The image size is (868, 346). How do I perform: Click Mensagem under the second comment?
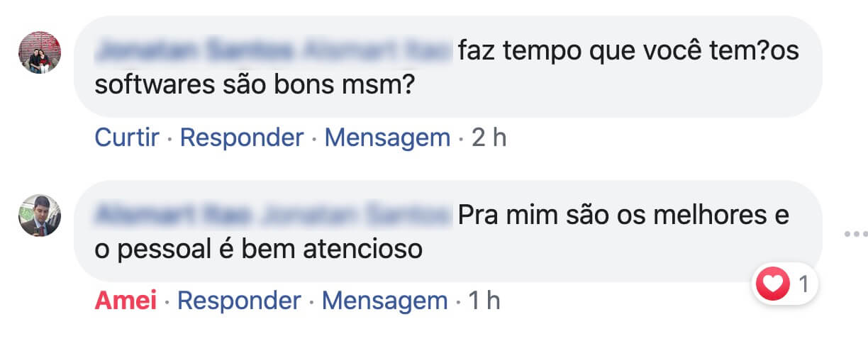[384, 301]
